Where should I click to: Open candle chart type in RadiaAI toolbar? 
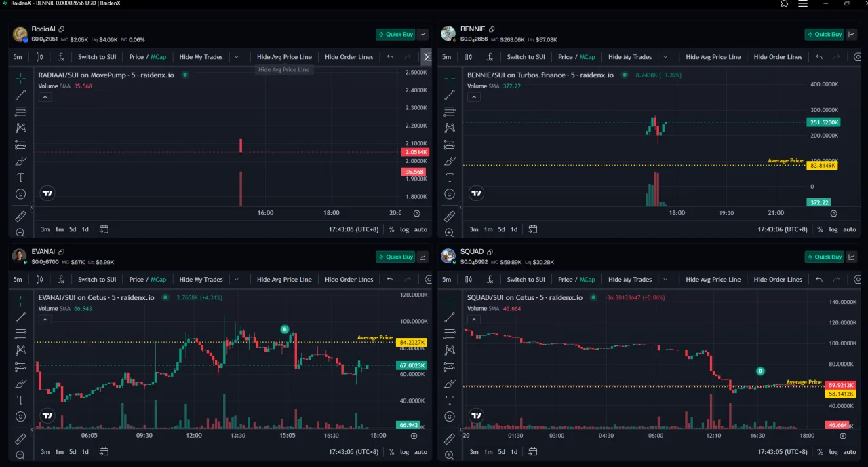[x=39, y=57]
